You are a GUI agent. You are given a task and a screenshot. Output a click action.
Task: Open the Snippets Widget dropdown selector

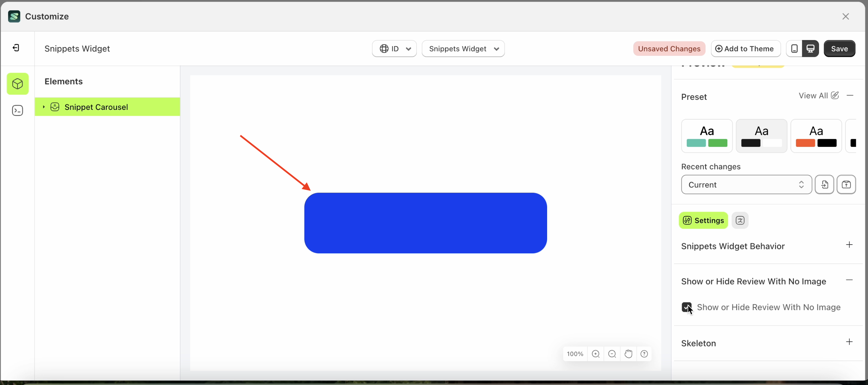click(x=463, y=48)
